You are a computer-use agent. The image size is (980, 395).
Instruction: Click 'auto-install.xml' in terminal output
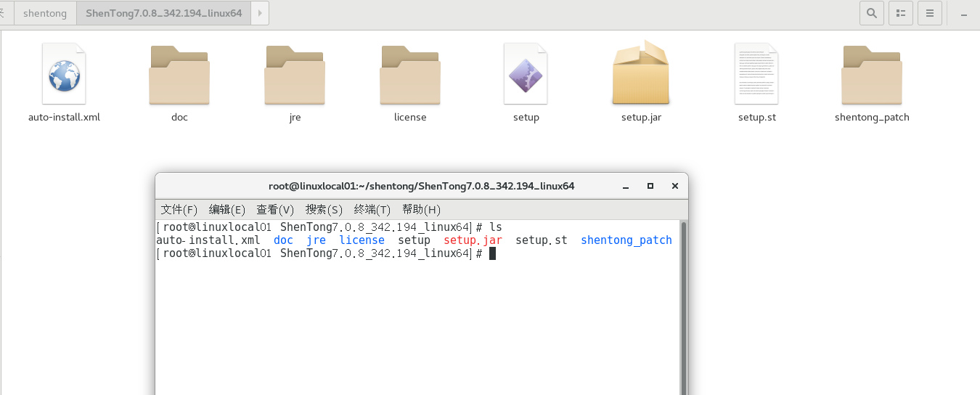[x=208, y=240]
